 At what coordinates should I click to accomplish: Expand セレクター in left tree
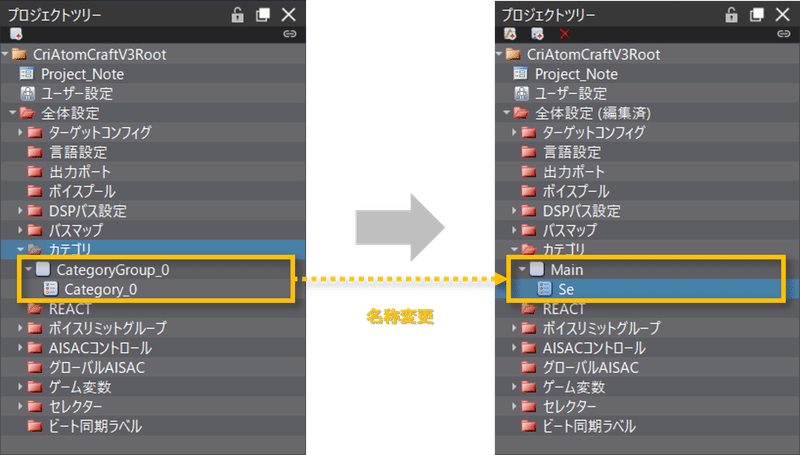(20, 406)
